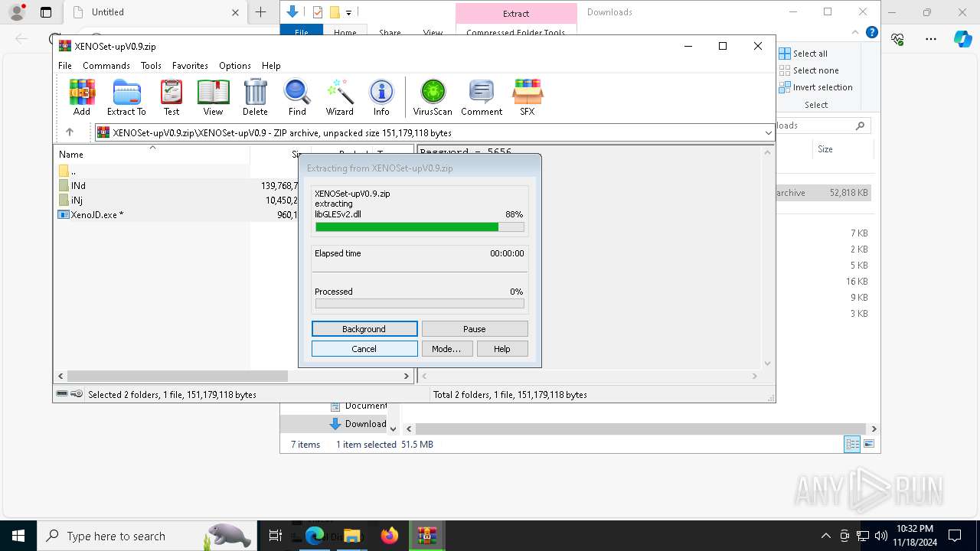Click Select all in Explorer ribbon

pyautogui.click(x=803, y=54)
